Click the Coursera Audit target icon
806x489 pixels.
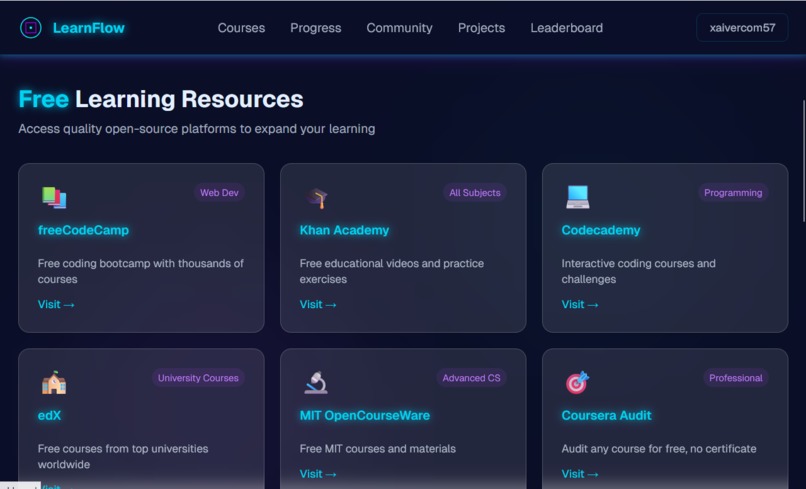point(577,383)
